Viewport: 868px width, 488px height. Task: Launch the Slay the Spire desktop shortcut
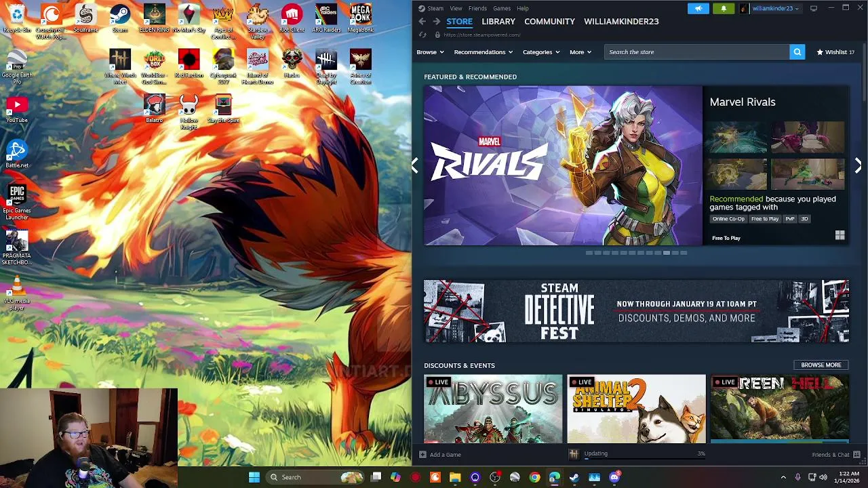223,108
